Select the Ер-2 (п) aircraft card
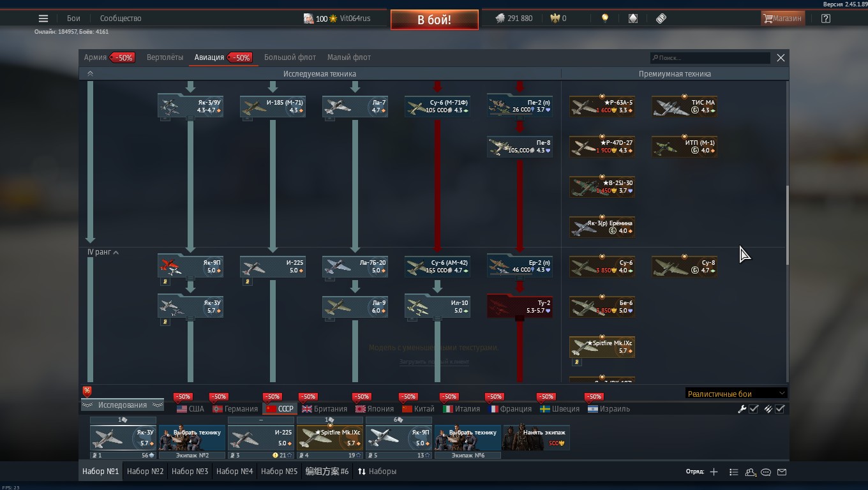Image resolution: width=868 pixels, height=490 pixels. pyautogui.click(x=520, y=267)
